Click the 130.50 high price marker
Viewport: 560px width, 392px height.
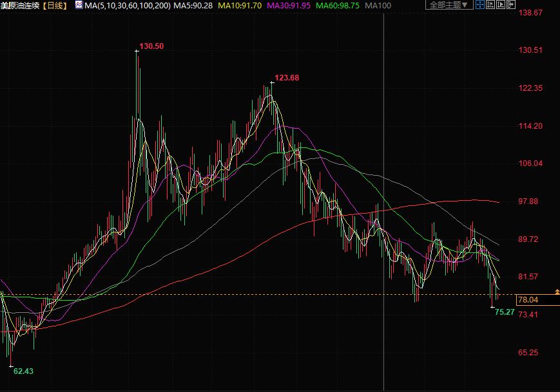151,46
